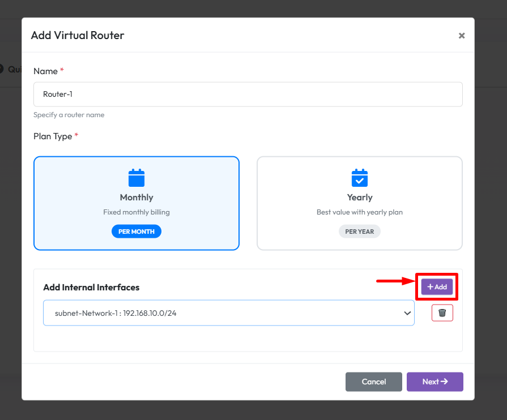Choose the PER MONTH badge

pos(136,232)
